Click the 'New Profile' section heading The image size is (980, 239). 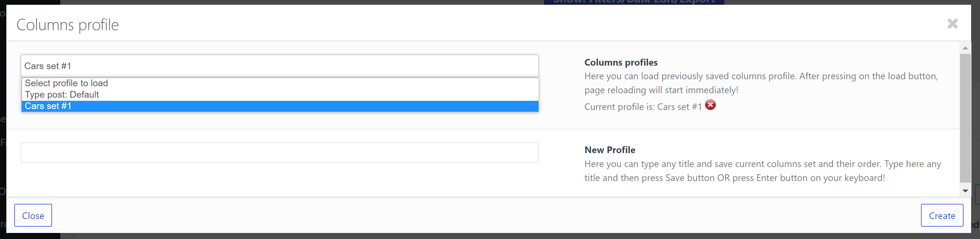point(610,150)
